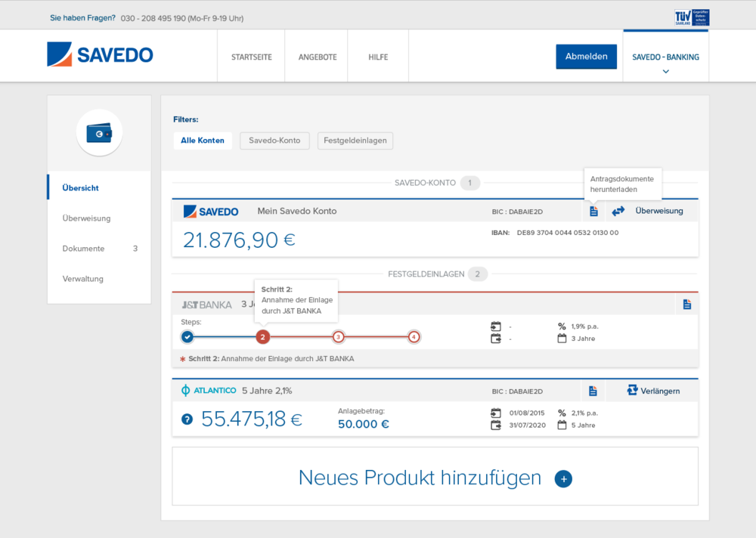
Task: Download documents for Mein Savedo Konto
Action: click(593, 211)
